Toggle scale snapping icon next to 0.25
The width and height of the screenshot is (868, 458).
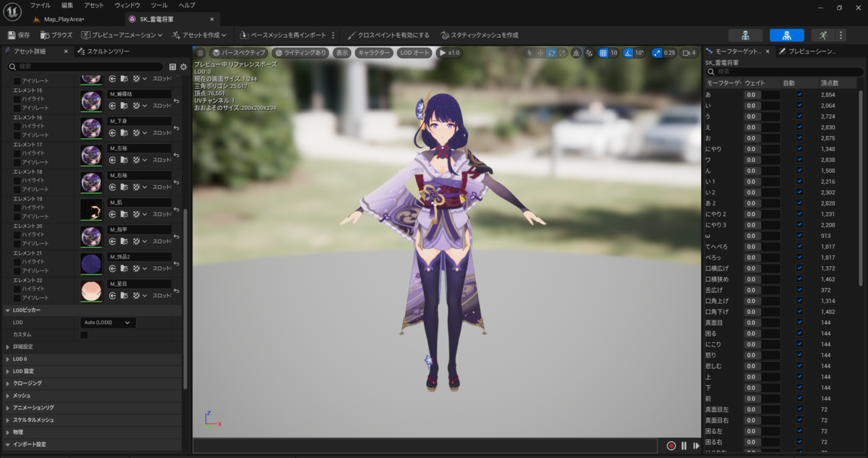click(x=656, y=53)
